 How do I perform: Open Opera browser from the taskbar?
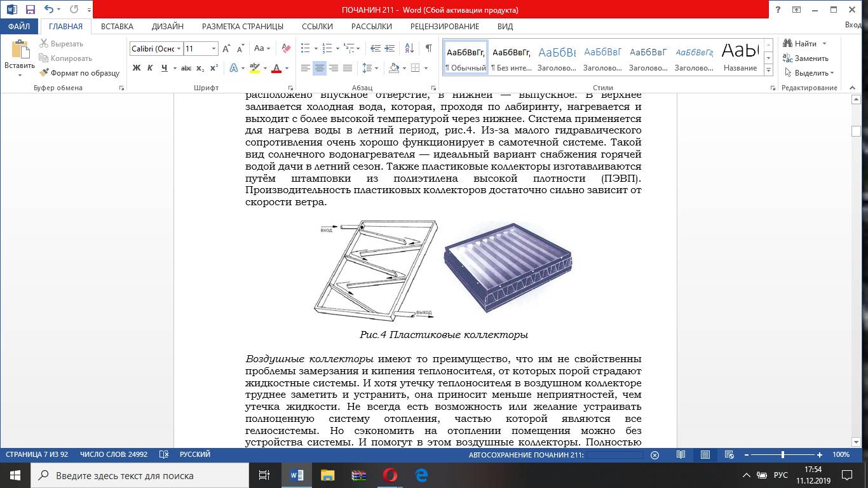pos(390,475)
